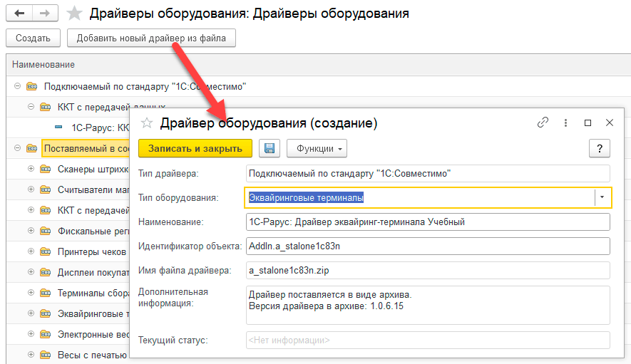Screen dimensions: 631x364
Task: Expand 'Дисплеи покупат...' group
Action: (31, 272)
